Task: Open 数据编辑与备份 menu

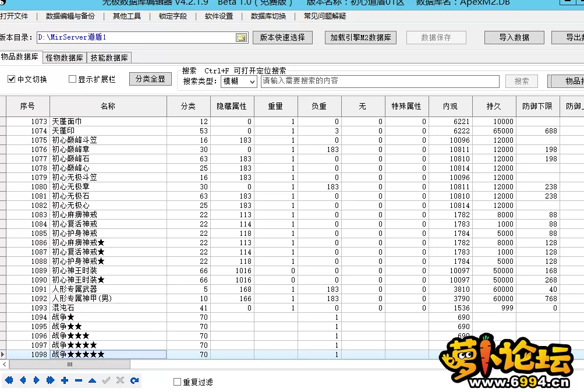Action: pos(70,16)
